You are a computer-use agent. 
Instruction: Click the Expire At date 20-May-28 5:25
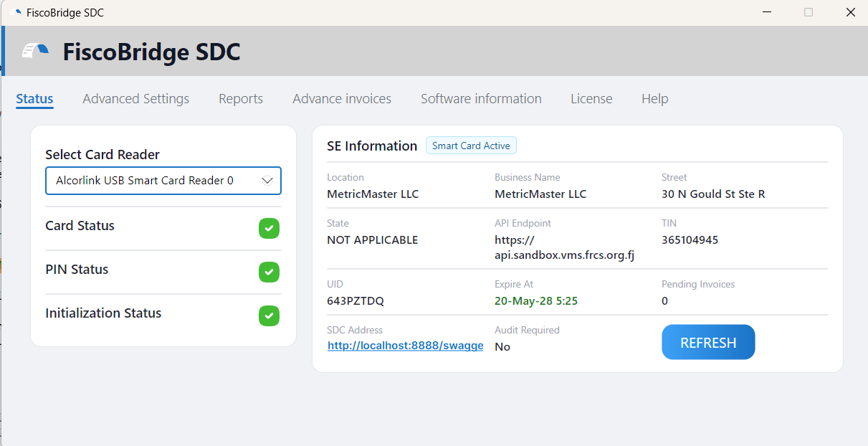536,301
